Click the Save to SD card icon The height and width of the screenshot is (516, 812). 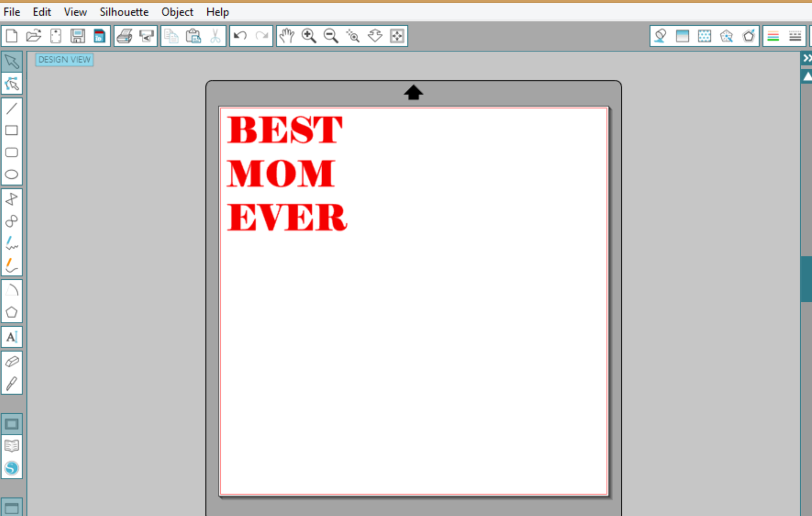99,36
